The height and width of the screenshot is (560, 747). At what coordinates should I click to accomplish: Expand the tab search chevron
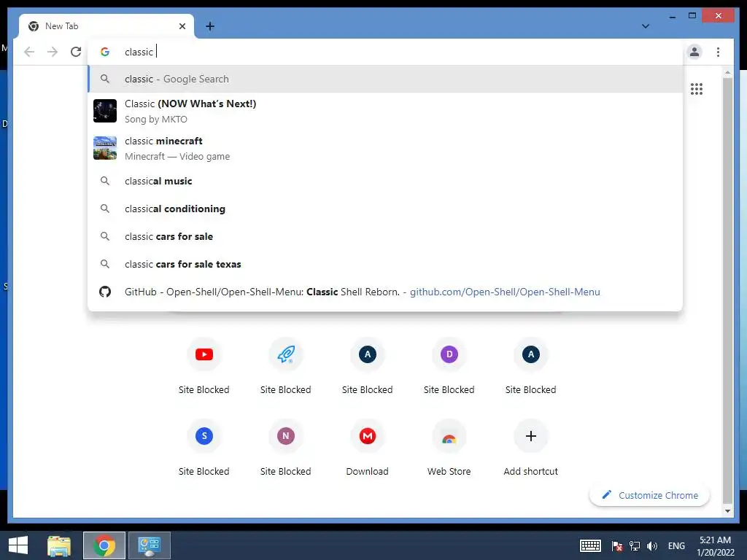pos(646,26)
